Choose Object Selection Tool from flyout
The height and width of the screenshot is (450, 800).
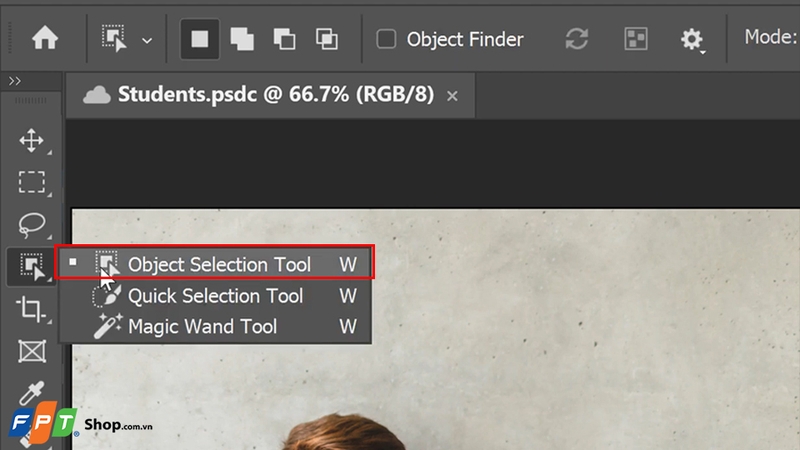coord(214,262)
